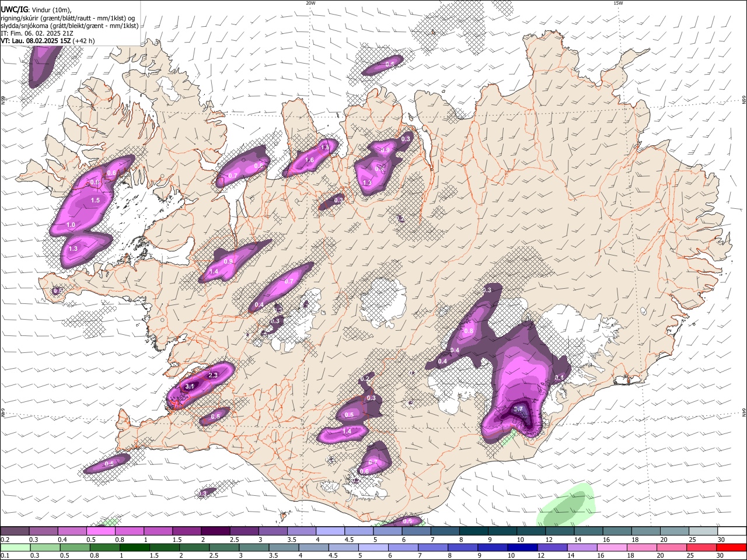This screenshot has width=747, height=560.
Task: Click the 30 label on the rain scale
Action: coord(720,555)
